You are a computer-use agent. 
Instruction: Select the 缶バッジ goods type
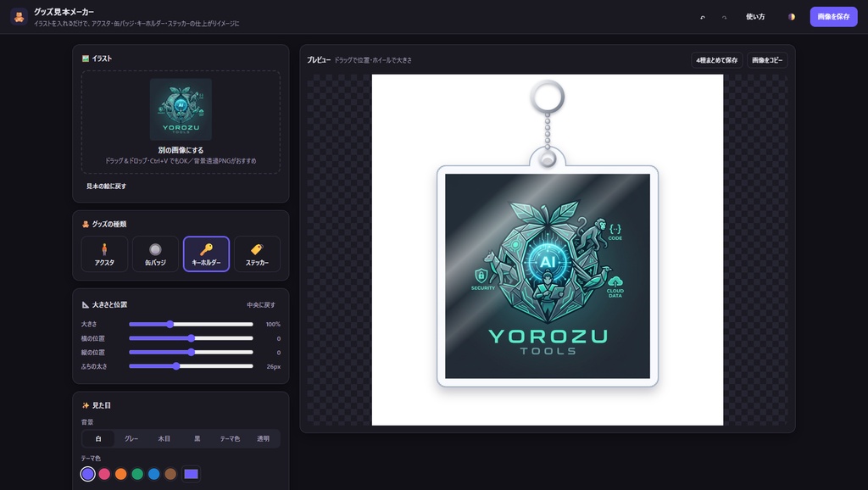(156, 254)
